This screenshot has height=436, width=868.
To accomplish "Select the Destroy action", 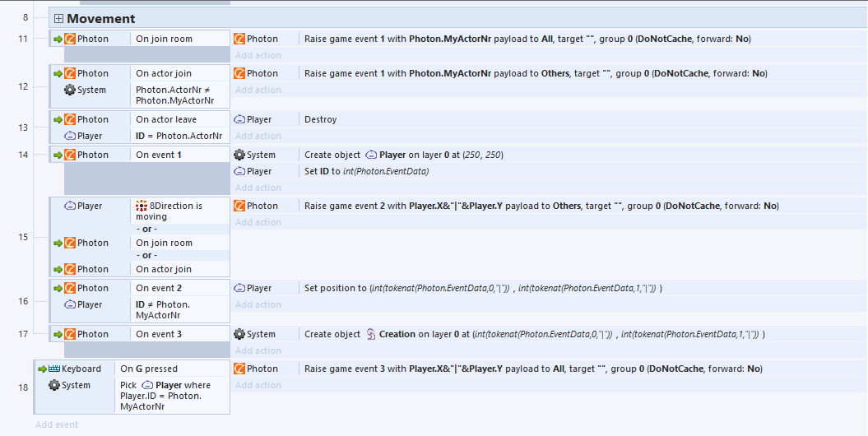I will (321, 119).
